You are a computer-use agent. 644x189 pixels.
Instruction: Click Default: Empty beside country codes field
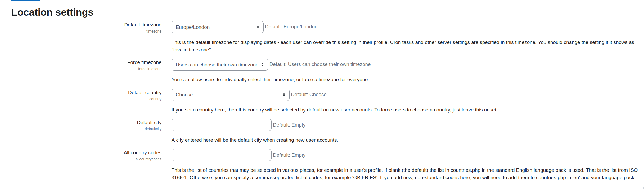289,155
